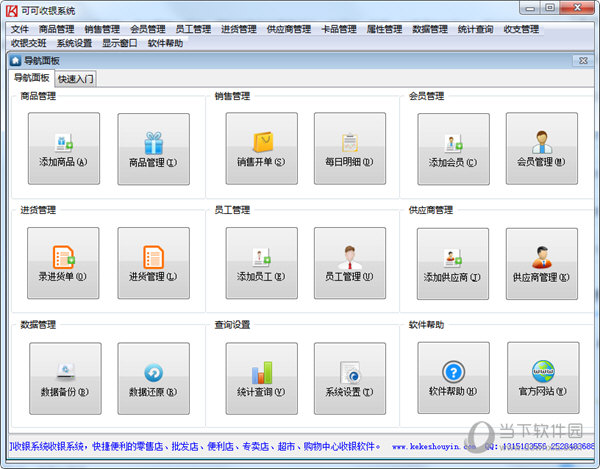Open the 供应商管理 menu in menu bar
Screen dimensions: 600x469
coord(289,29)
